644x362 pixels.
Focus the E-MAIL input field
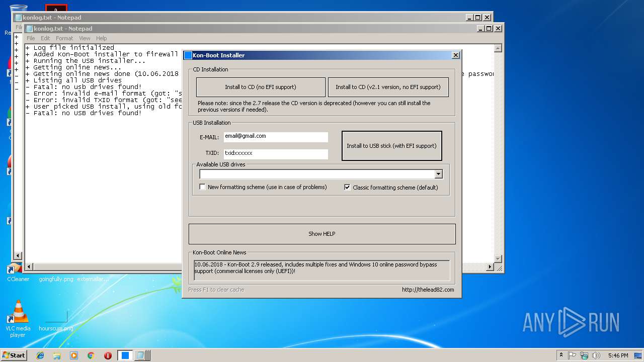point(276,137)
